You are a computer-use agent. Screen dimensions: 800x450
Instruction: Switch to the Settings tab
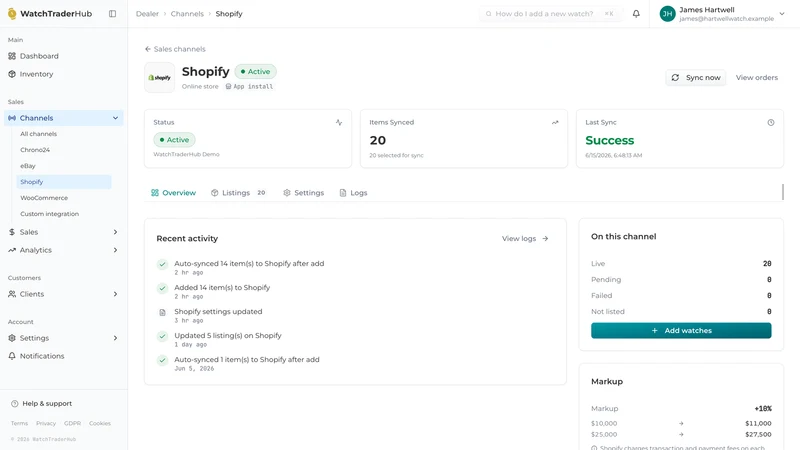tap(304, 193)
